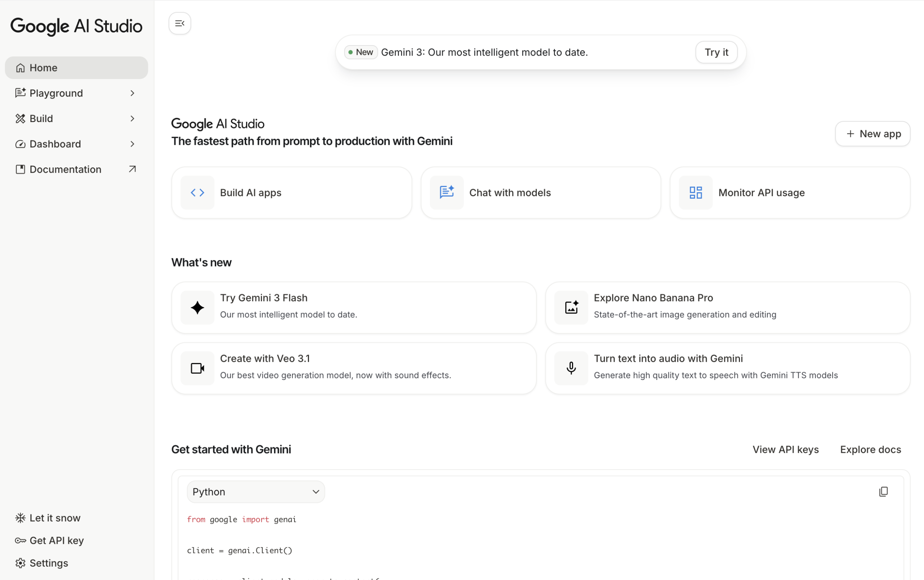Click the Let it snow snowflake icon

point(20,518)
